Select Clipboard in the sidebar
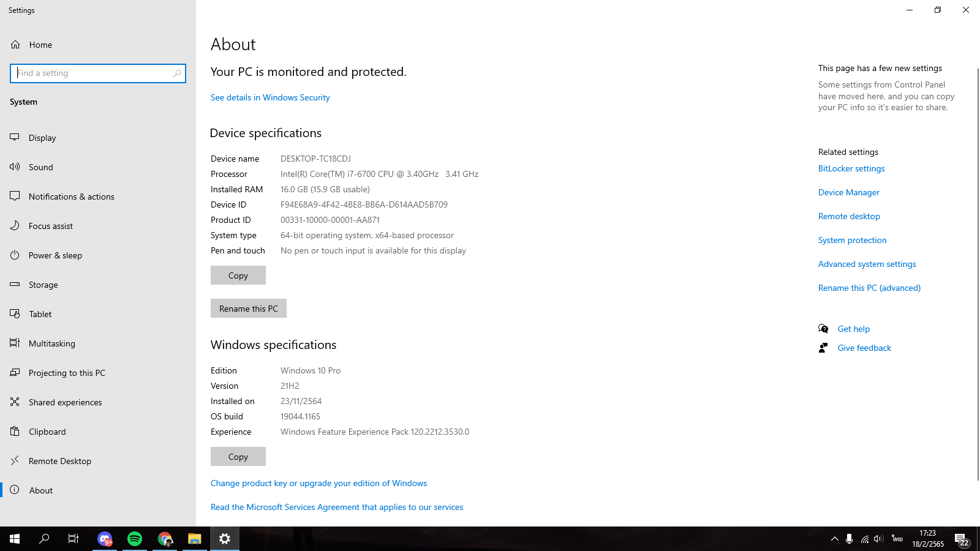 [x=98, y=432]
